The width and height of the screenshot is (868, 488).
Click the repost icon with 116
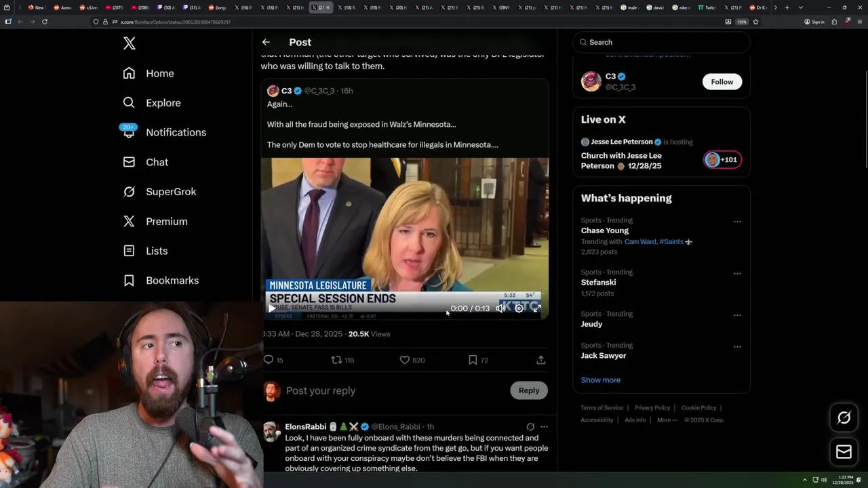(x=342, y=360)
